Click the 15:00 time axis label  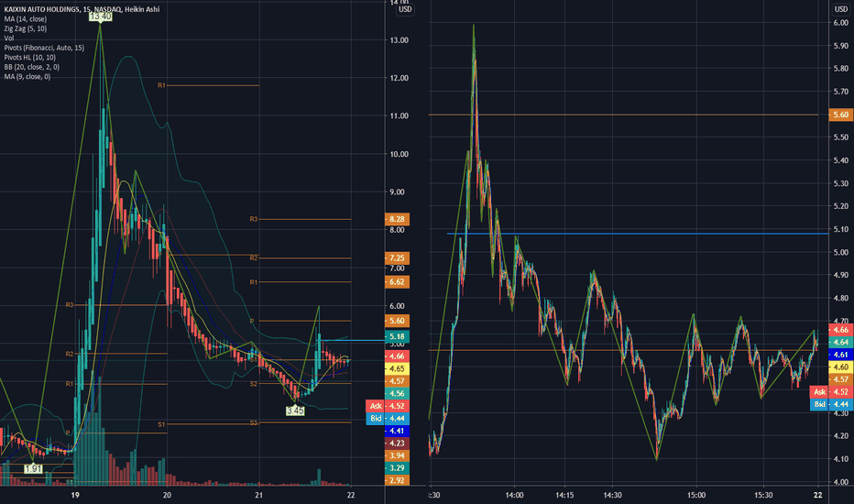tap(696, 495)
